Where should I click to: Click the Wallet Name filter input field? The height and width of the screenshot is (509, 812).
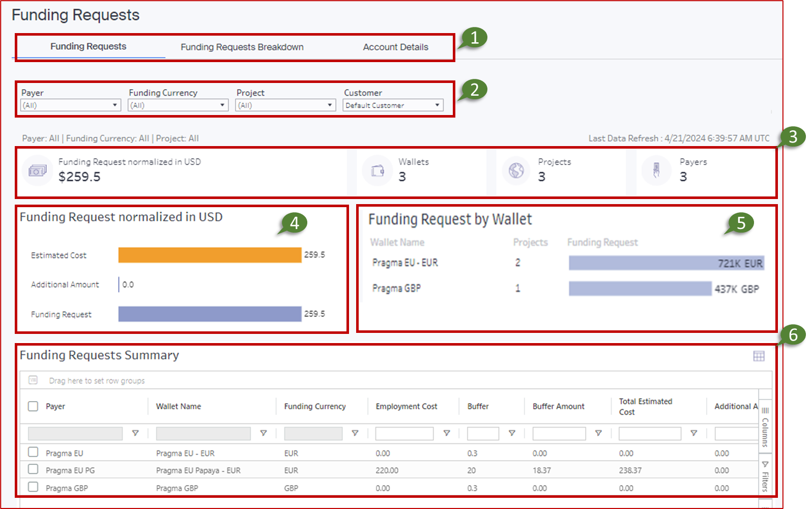pos(204,433)
